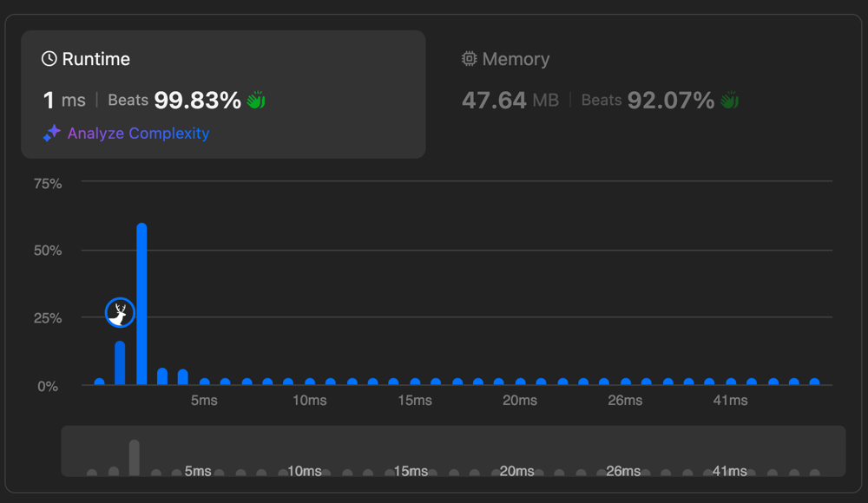Click the clapping hands icon next to 99.83%
The height and width of the screenshot is (503, 868).
coord(256,100)
